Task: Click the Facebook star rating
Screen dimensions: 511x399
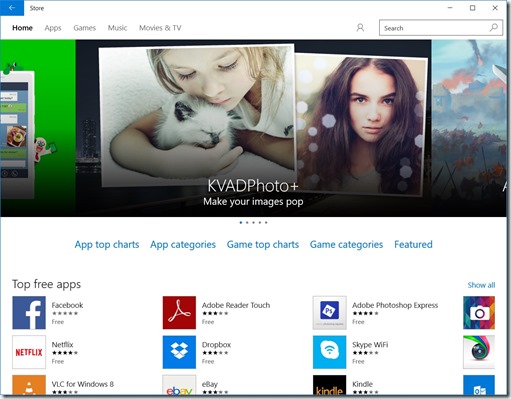Action: point(65,313)
